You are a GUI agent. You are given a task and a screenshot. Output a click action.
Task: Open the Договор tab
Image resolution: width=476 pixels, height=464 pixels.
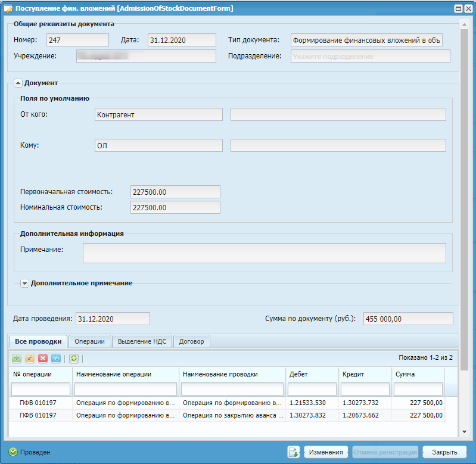click(192, 341)
